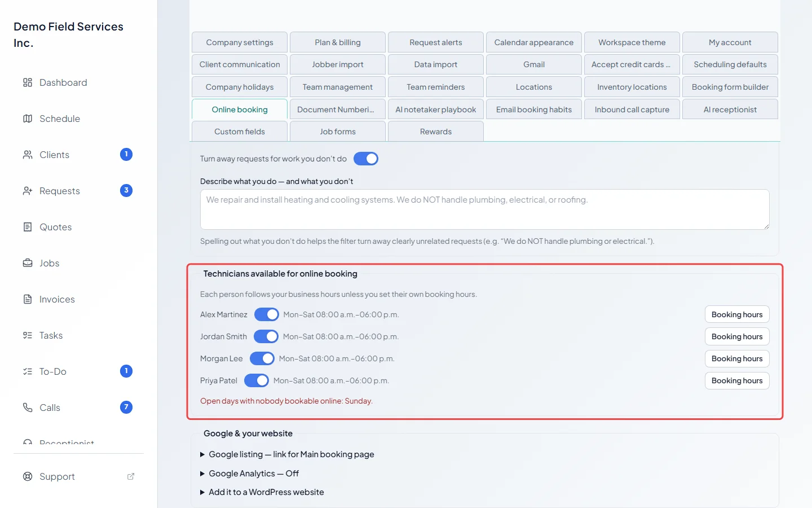The image size is (812, 508).
Task: Click the Open days with nobody bookable warning
Action: pyautogui.click(x=286, y=401)
